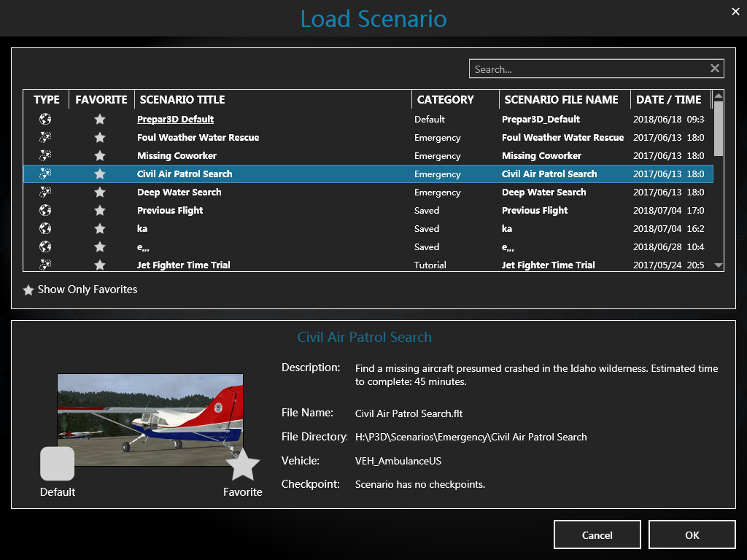Screen dimensions: 747x560
Task: Click the type icon beside Deep Water Search
Action: 45,192
